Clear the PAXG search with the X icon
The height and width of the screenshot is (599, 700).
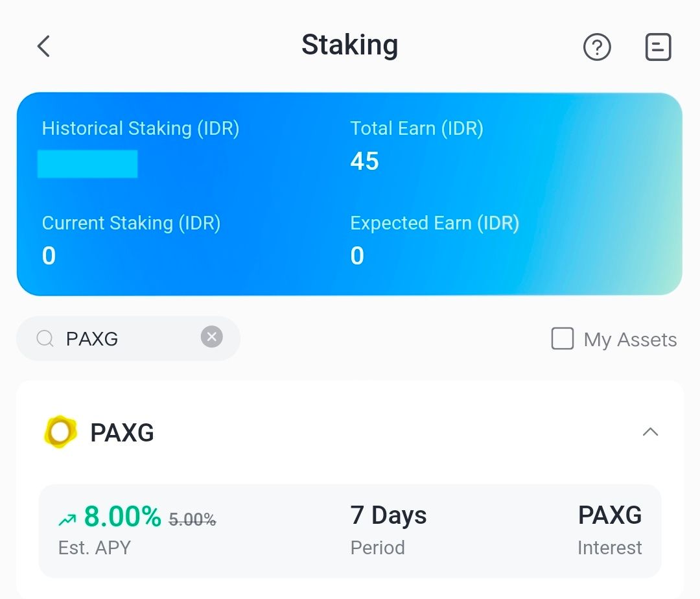coord(211,336)
